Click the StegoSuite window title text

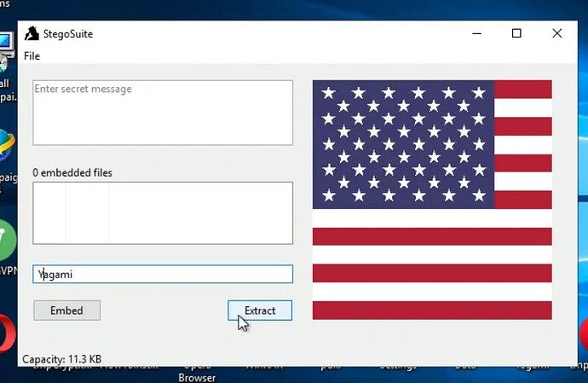[70, 34]
